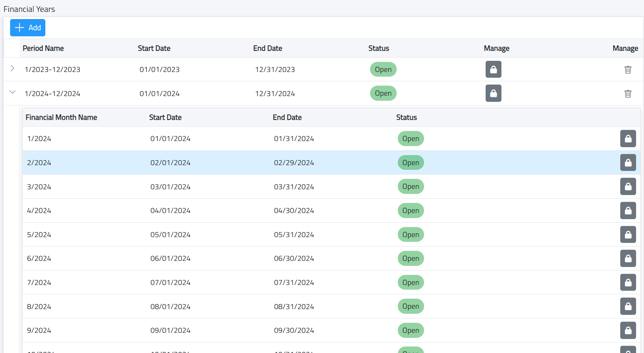The width and height of the screenshot is (644, 353).
Task: Lock the 5/2024 financial month
Action: 628,235
